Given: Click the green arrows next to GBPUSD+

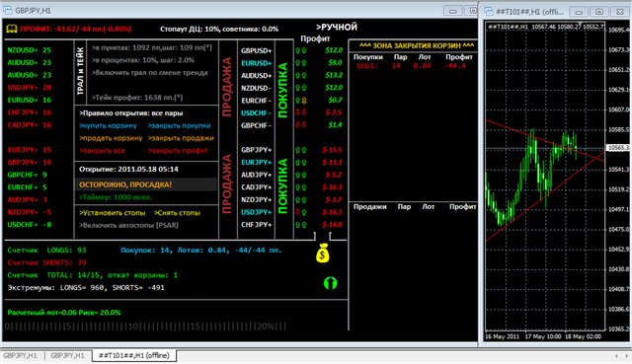Looking at the screenshot, I should (x=301, y=50).
